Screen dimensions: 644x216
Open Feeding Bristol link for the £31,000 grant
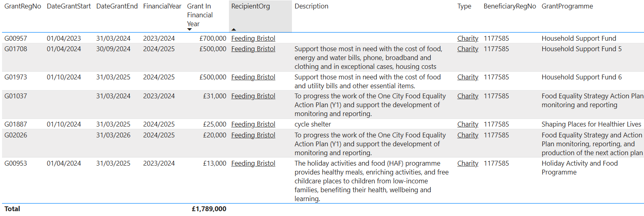click(x=253, y=96)
